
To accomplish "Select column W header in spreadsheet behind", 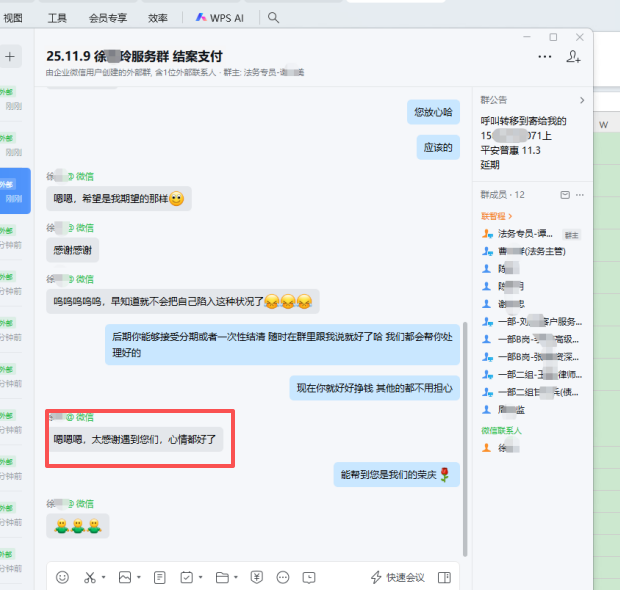I will coord(604,125).
